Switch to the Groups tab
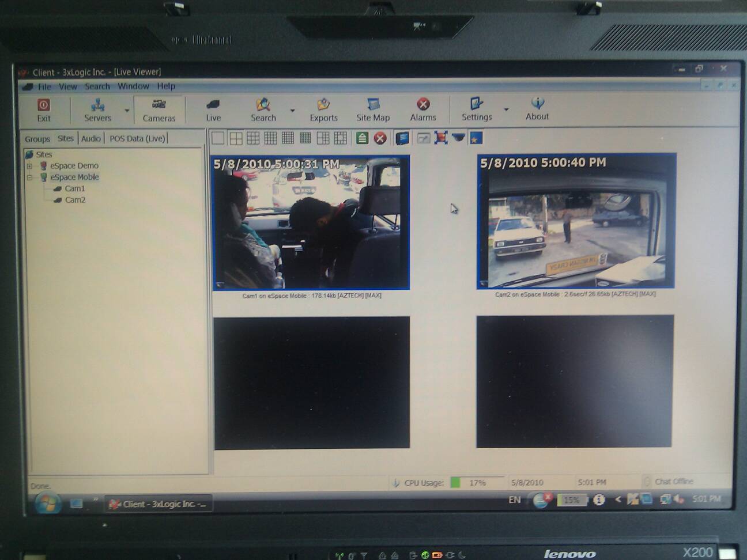747x560 pixels. [37, 139]
